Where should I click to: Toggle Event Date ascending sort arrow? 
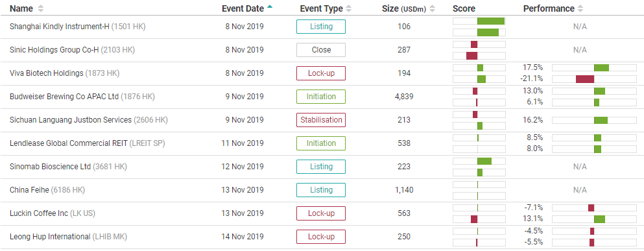coord(269,6)
